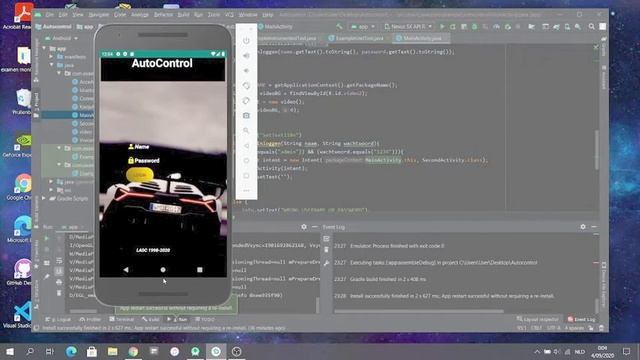Click the emulator zoom magnifier icon
The image size is (640, 360).
246,131
